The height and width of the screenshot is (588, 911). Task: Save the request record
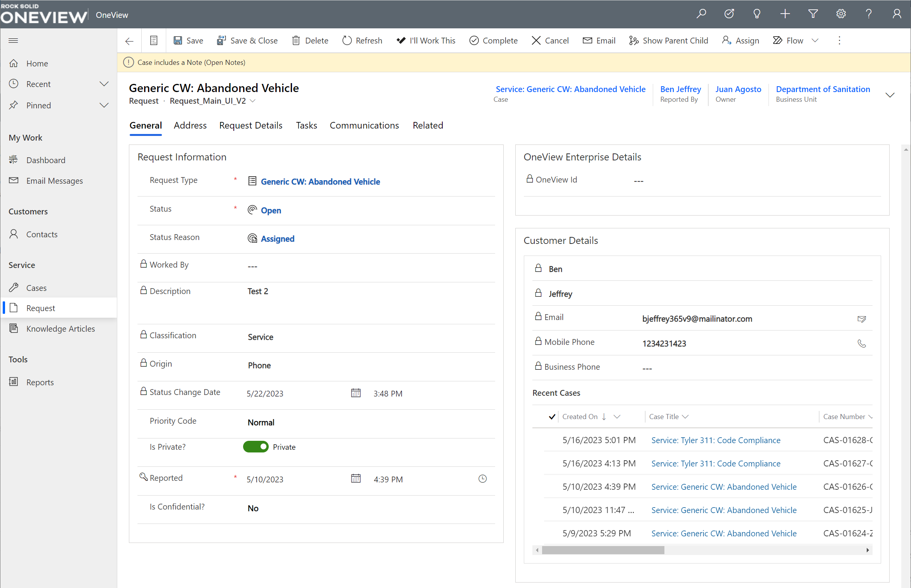188,40
